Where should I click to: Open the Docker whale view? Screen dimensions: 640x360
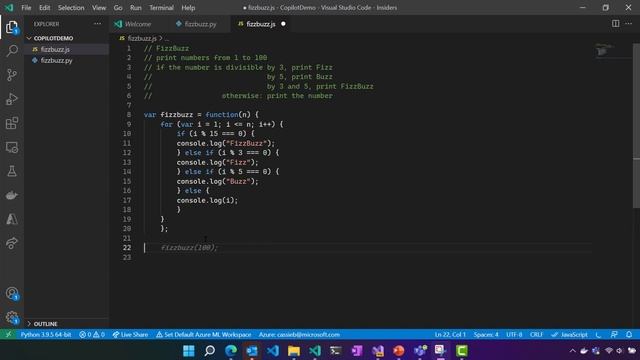pos(12,195)
